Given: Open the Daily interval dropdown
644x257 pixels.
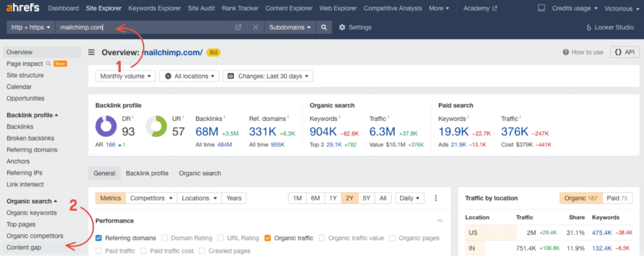Looking at the screenshot, I should (409, 198).
